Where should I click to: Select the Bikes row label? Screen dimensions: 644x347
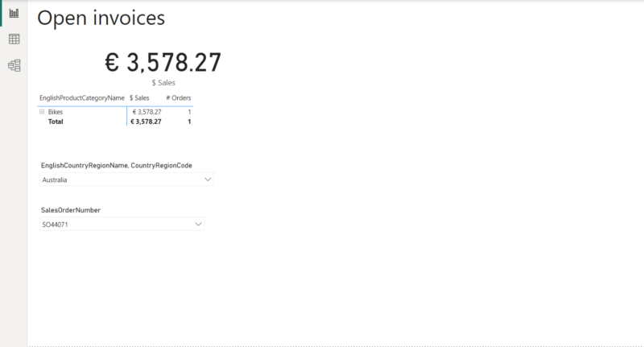(x=56, y=112)
